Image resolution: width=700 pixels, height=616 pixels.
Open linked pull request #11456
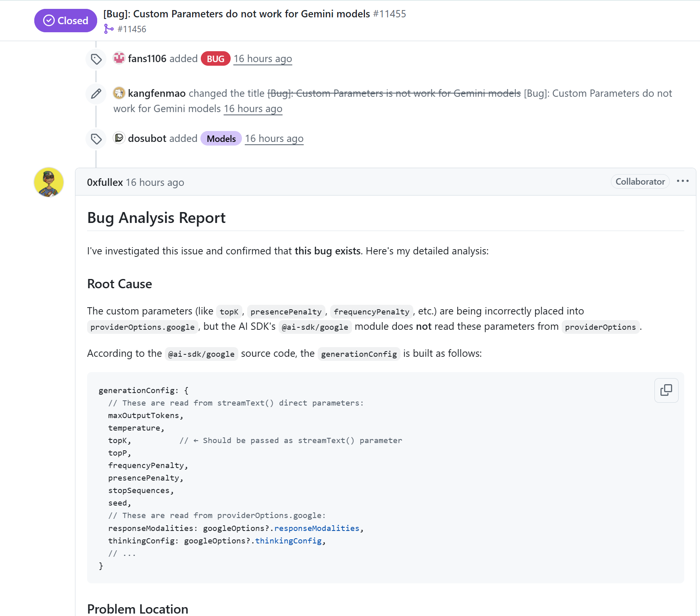[131, 29]
